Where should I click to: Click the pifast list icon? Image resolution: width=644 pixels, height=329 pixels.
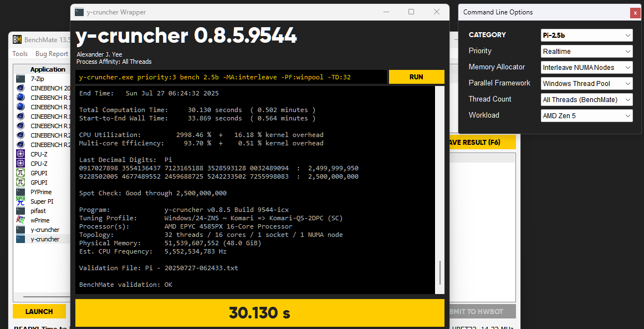[x=21, y=211]
